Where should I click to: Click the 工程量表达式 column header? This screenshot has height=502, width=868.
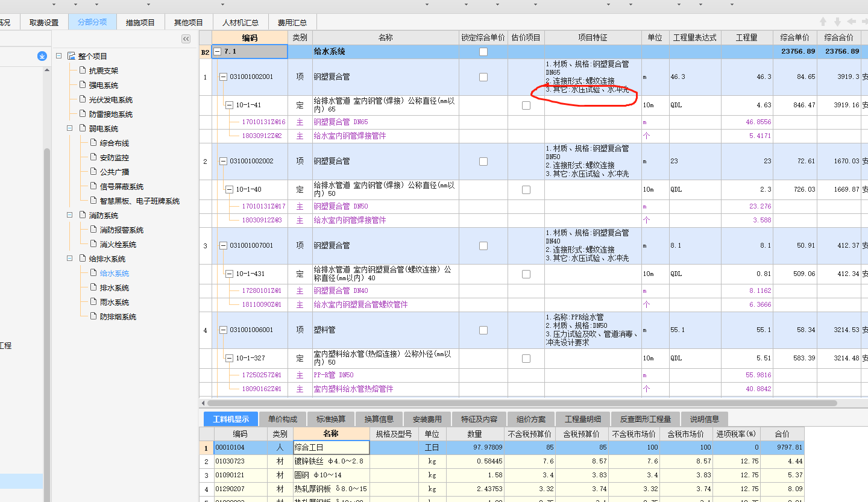pos(695,37)
